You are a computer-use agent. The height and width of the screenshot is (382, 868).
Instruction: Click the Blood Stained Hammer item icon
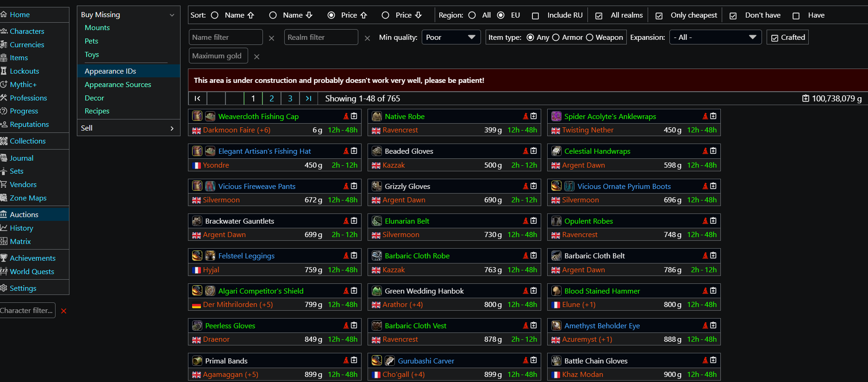(556, 291)
